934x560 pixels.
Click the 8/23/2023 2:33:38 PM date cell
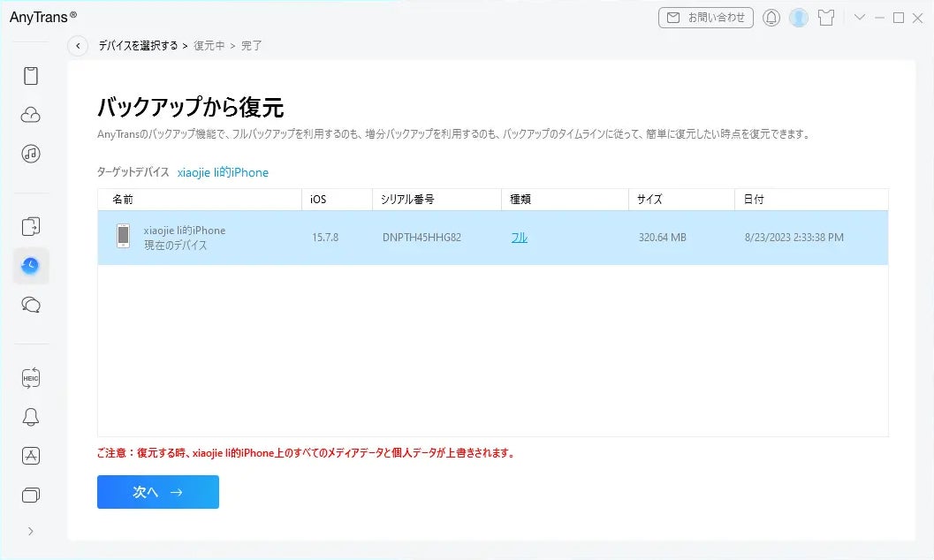pos(794,238)
